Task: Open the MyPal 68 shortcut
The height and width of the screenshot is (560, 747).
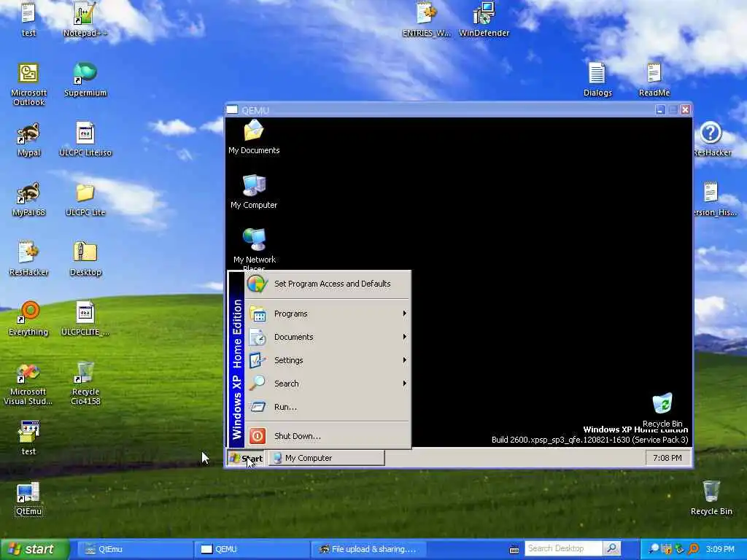Action: [x=28, y=199]
